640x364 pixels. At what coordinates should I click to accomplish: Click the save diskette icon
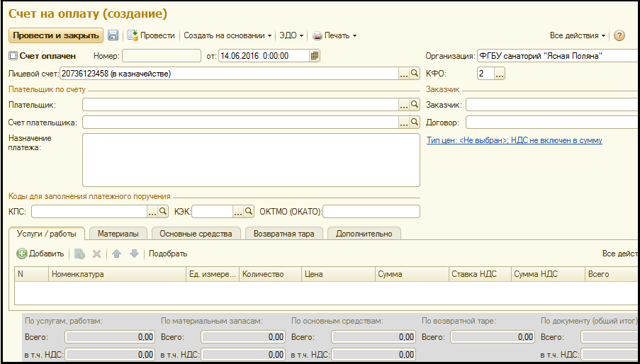[x=113, y=35]
